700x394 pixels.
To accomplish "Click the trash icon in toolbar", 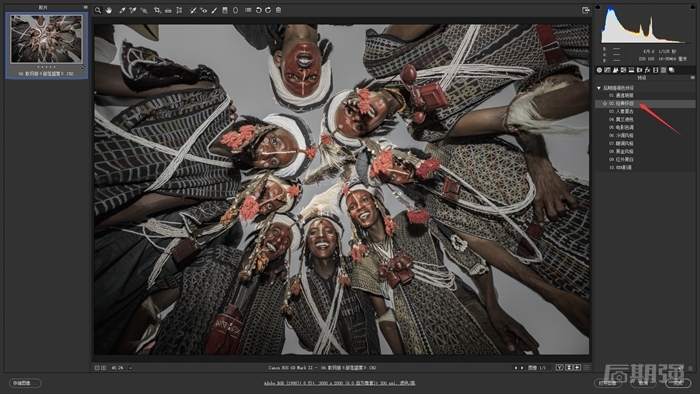I will tap(279, 10).
